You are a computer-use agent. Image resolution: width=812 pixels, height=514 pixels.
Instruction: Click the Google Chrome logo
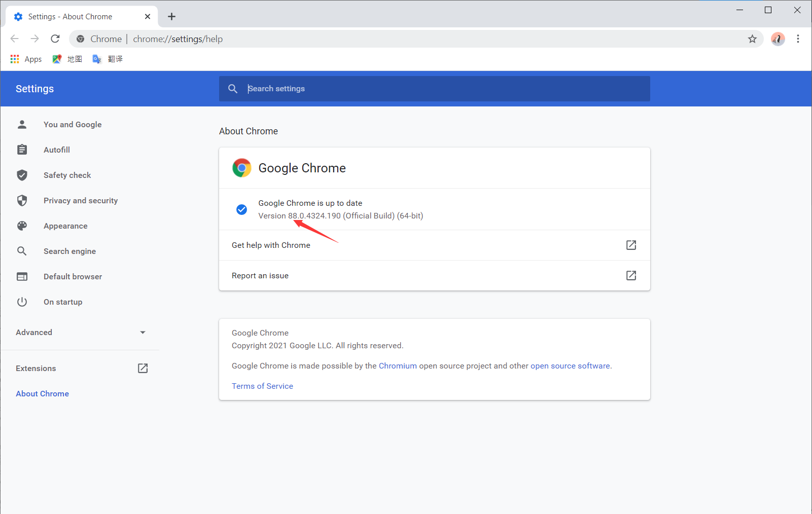pos(241,168)
